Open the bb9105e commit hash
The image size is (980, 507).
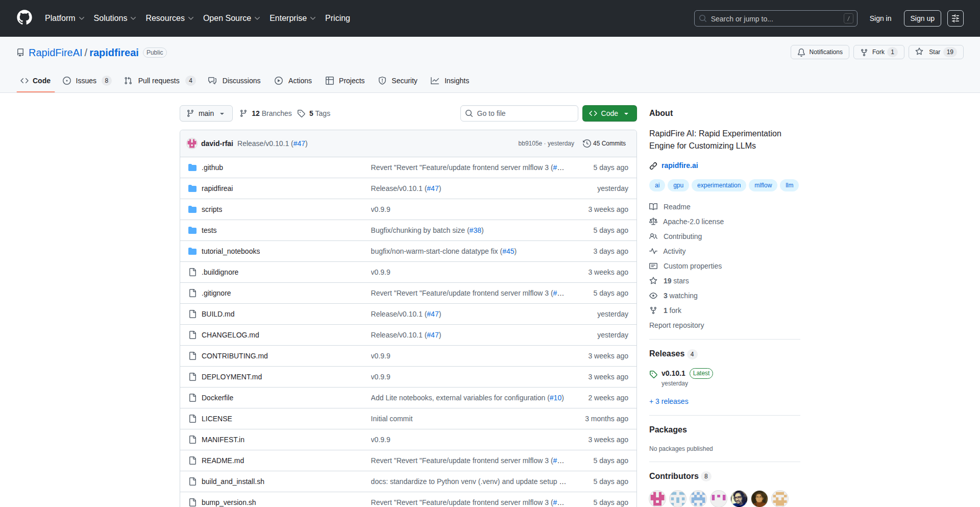coord(530,143)
